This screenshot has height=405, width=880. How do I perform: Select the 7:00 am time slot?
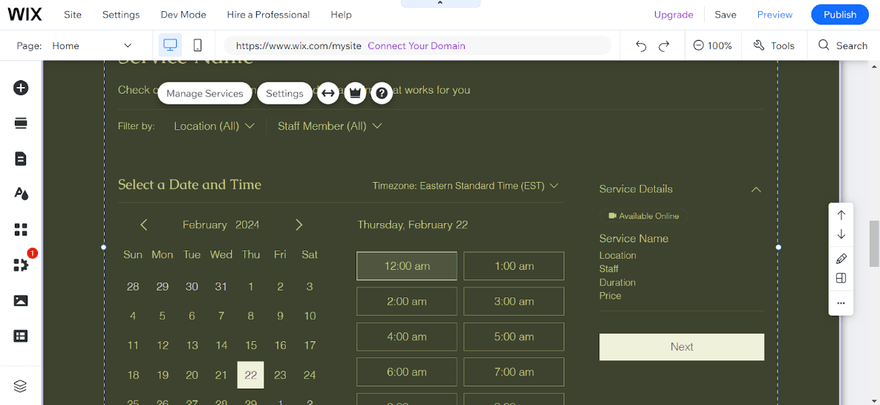click(x=514, y=372)
